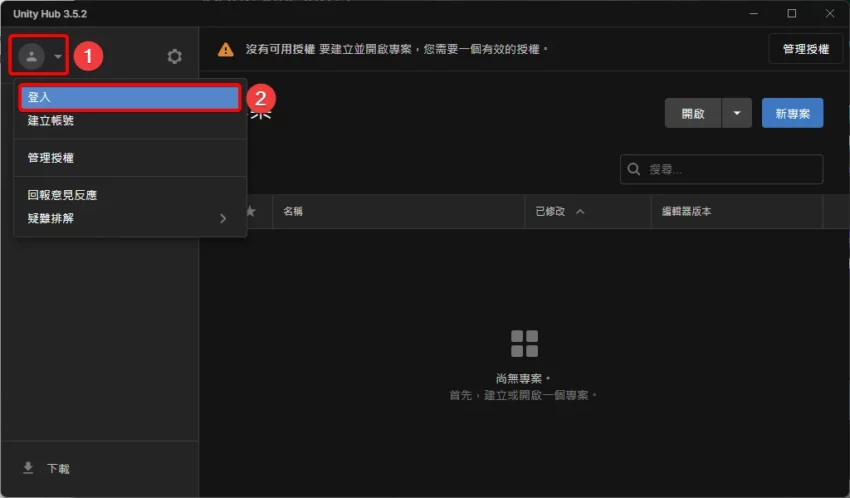Click the warning triangle icon in banner
Screen dimensions: 850x498
(x=226, y=49)
